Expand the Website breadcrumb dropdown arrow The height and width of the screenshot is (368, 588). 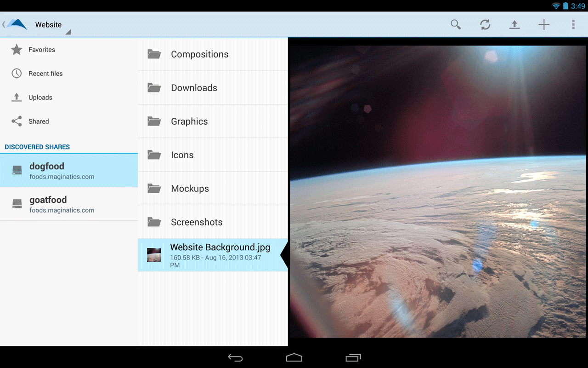click(x=68, y=31)
